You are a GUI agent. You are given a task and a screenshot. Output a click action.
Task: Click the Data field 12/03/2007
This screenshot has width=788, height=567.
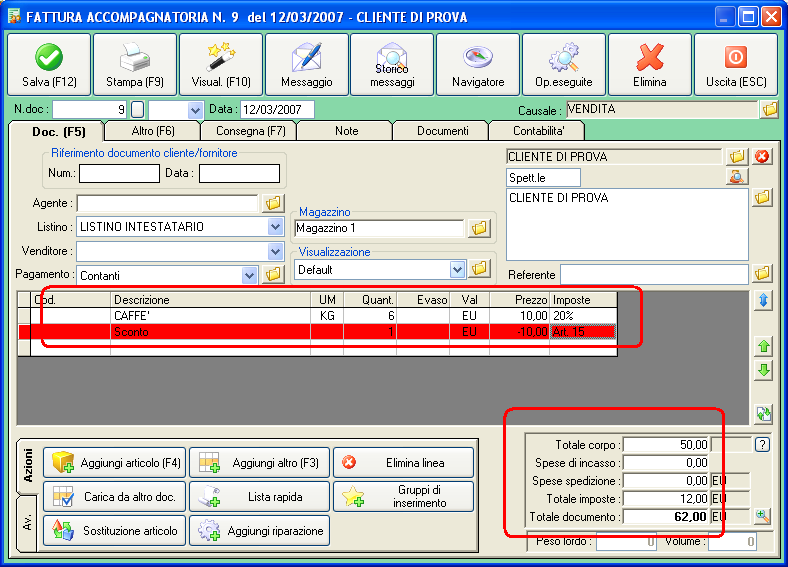(277, 110)
